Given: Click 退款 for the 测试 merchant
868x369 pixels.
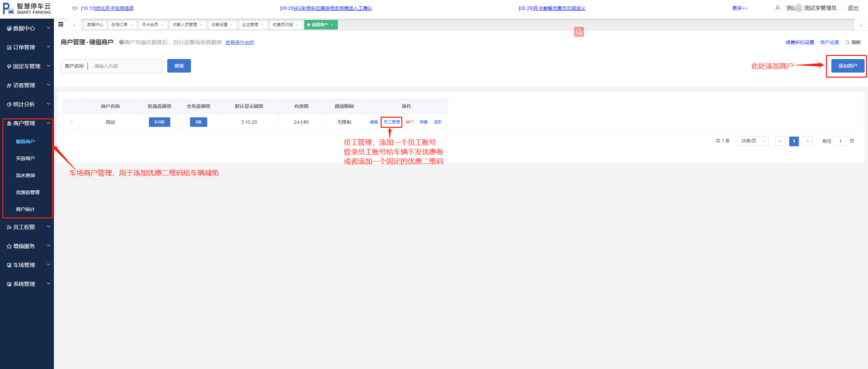Looking at the screenshot, I should coord(438,122).
